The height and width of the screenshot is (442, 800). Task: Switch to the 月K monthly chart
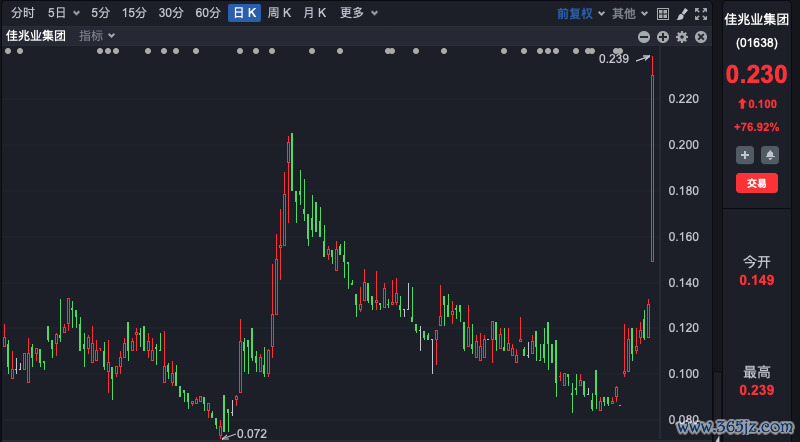(x=314, y=13)
